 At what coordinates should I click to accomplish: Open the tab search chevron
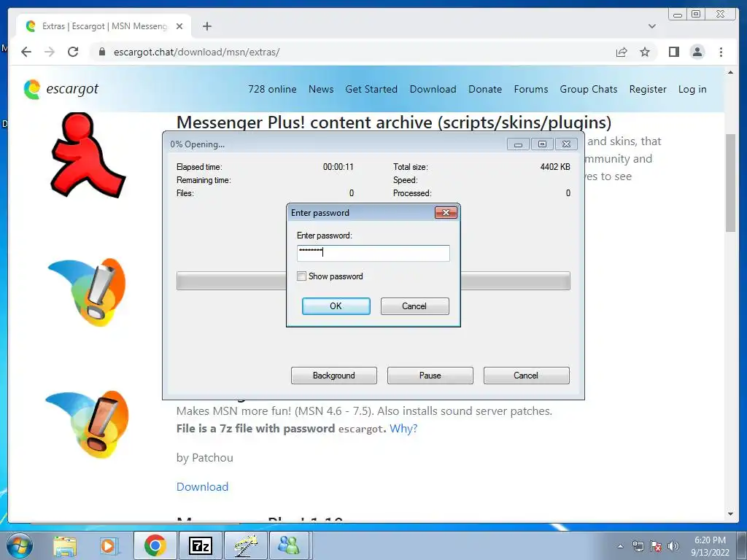coord(652,26)
